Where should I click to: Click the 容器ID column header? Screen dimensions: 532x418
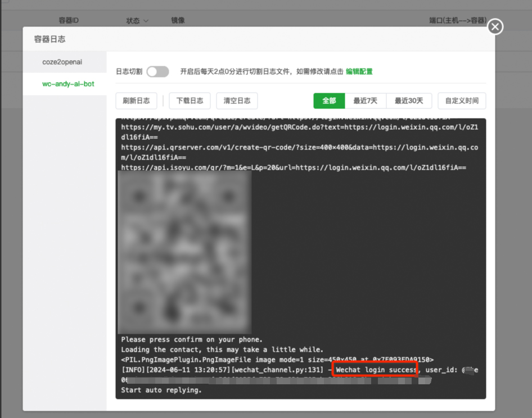[69, 20]
